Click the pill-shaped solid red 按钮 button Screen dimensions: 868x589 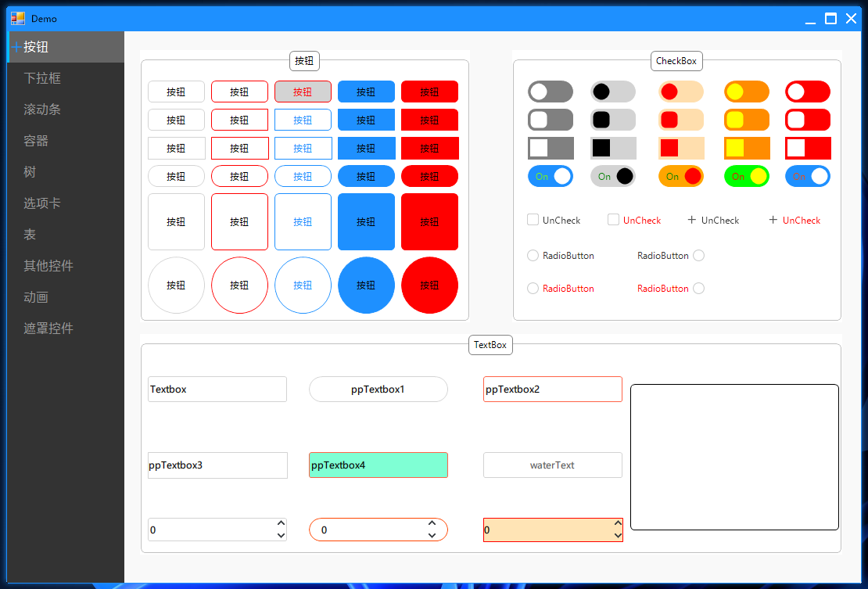pyautogui.click(x=429, y=176)
